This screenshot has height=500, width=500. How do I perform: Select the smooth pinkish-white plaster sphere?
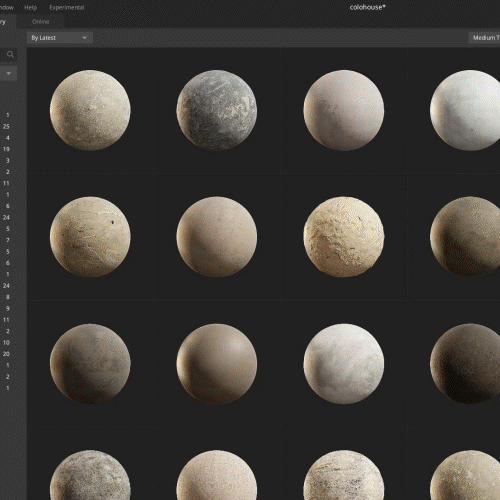click(x=344, y=110)
